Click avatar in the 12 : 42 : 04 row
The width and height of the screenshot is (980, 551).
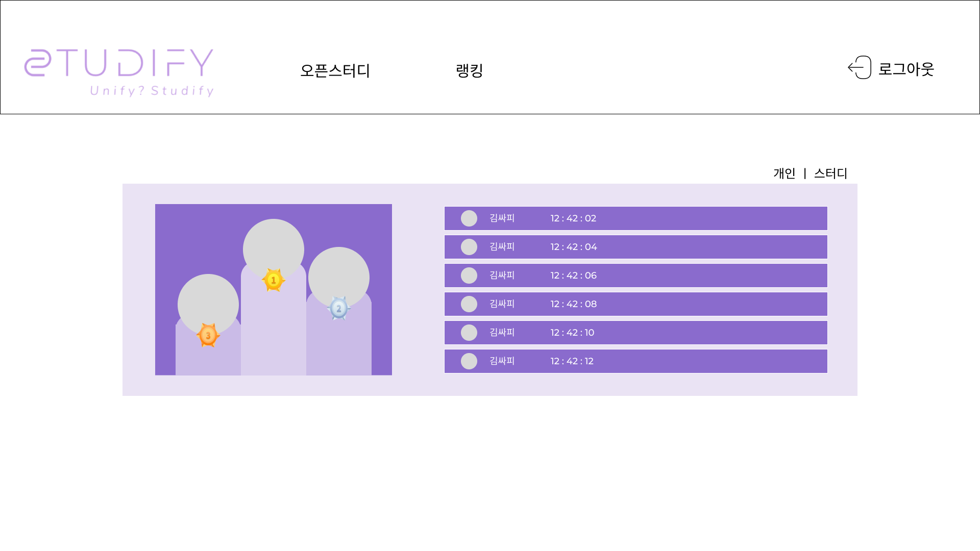pos(469,247)
